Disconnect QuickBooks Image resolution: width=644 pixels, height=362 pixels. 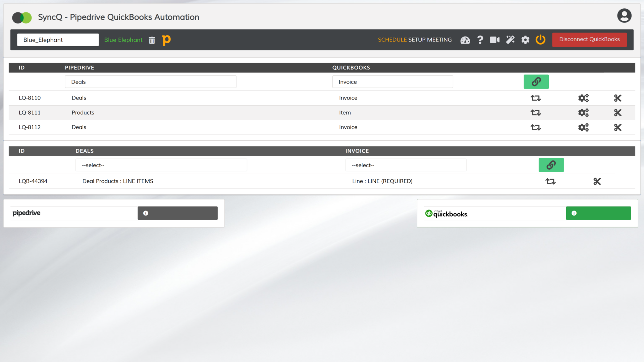589,40
